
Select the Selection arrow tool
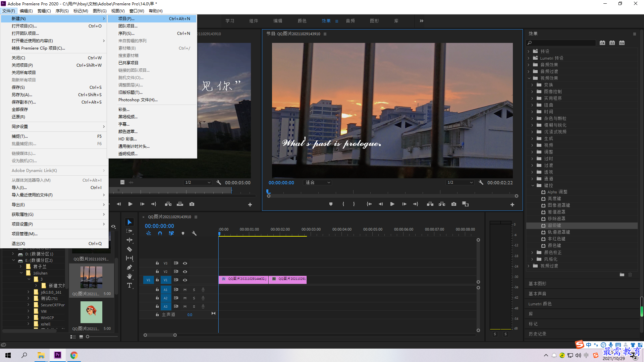129,222
